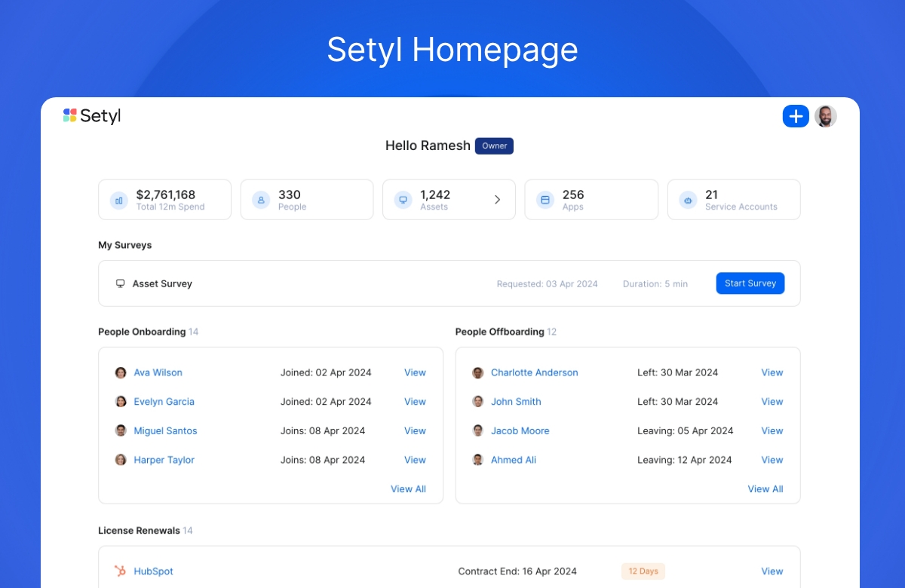The image size is (905, 588).
Task: Click the blue plus add button
Action: (x=796, y=116)
